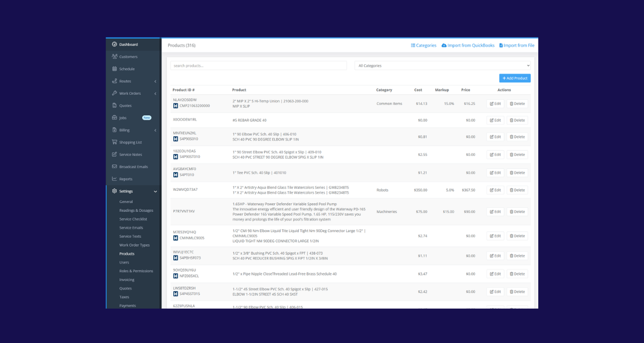Open the All Categories dropdown
644x343 pixels.
(x=442, y=65)
